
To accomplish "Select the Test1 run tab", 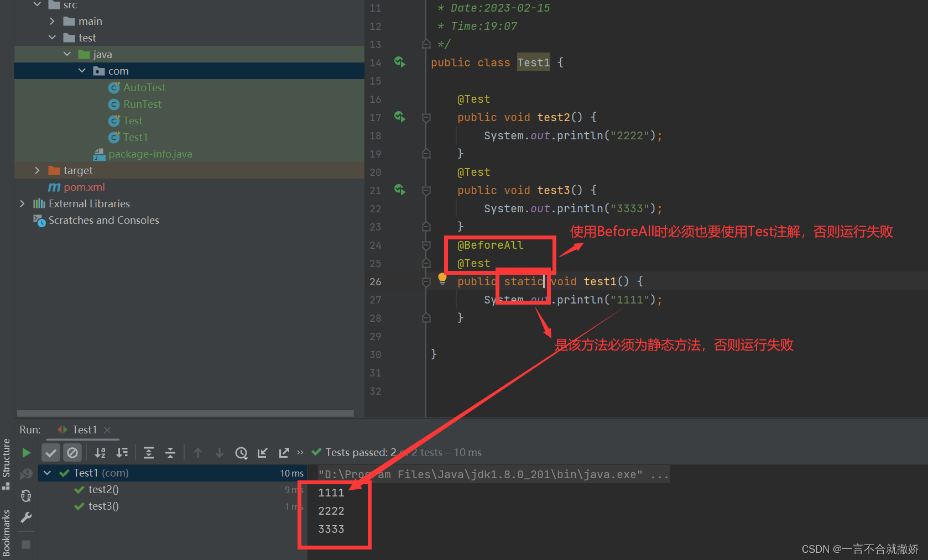I will (x=84, y=430).
